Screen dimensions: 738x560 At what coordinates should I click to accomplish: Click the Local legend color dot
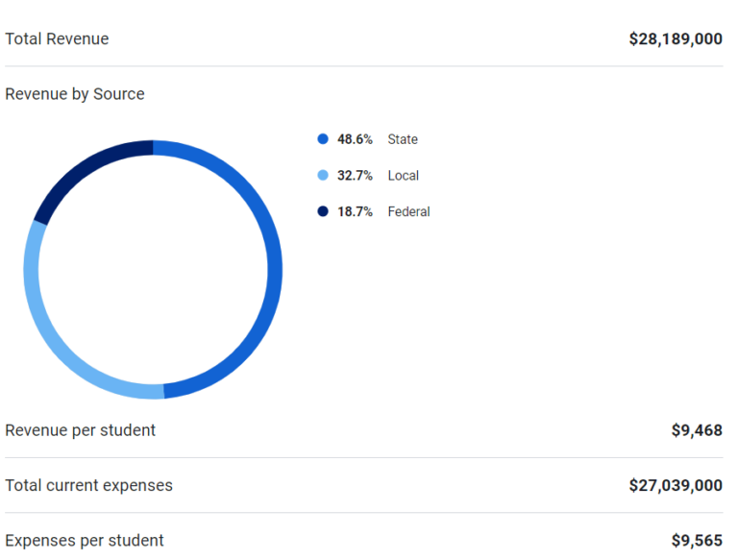[x=323, y=175]
